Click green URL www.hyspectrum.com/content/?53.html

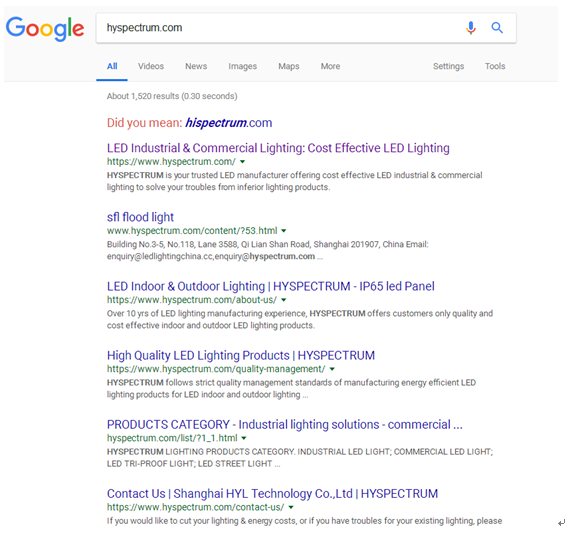point(192,231)
